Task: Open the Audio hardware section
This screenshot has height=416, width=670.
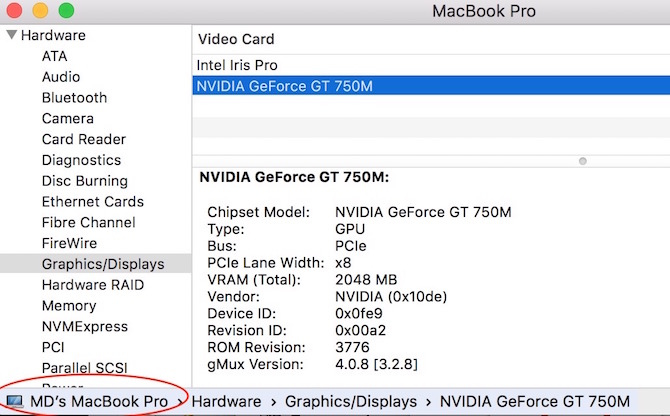Action: [x=61, y=77]
